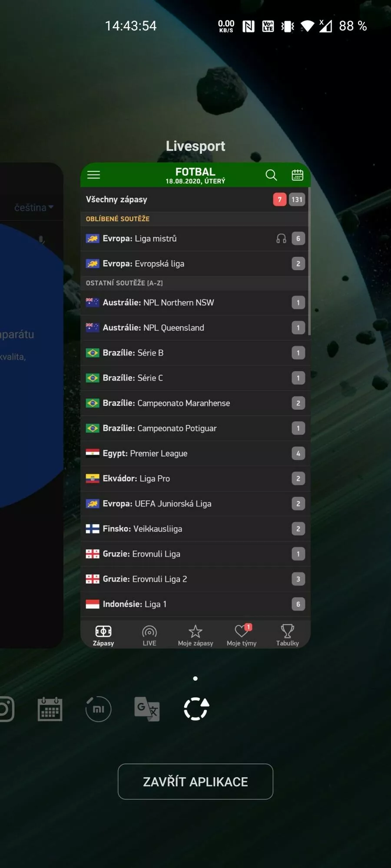Select Brazílie: Série B league row
This screenshot has height=868, width=391.
click(194, 353)
